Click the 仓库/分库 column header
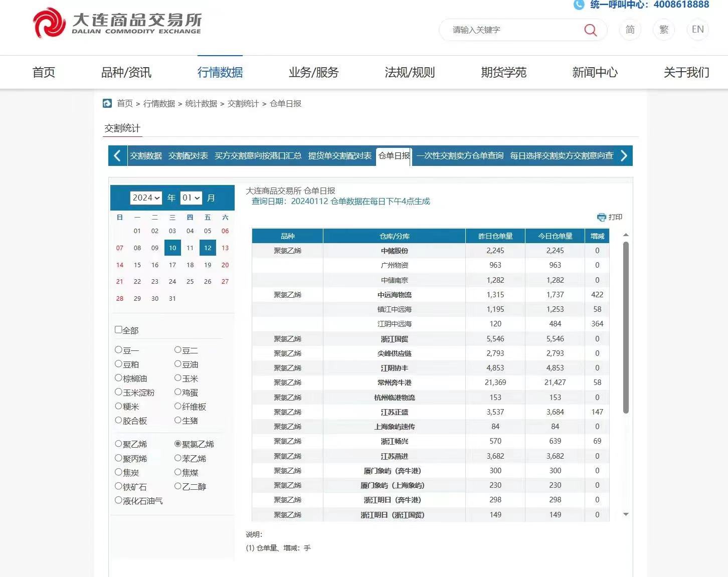The height and width of the screenshot is (577, 728). (395, 236)
